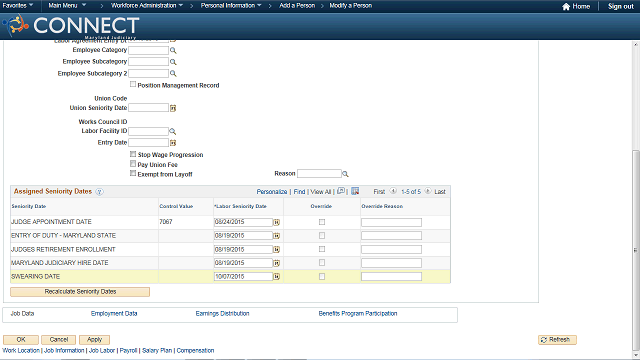The width and height of the screenshot is (640, 360).
Task: Switch to Employment Data tab link
Action: (114, 313)
